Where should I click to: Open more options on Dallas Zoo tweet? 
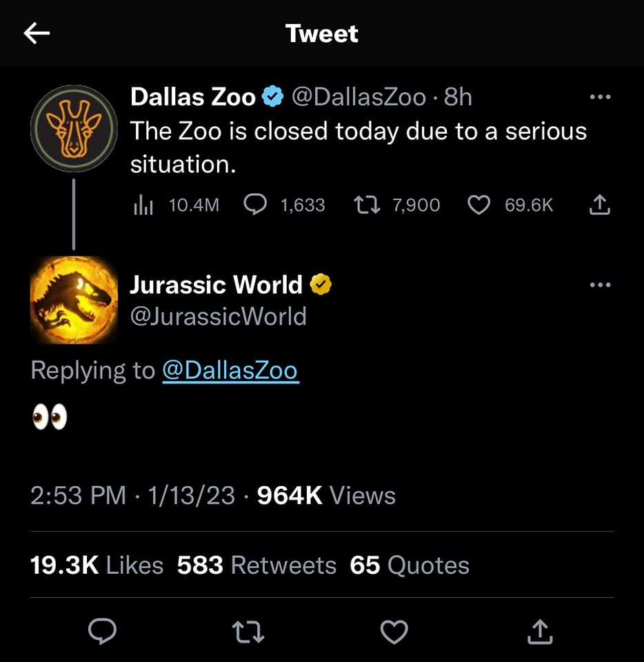(600, 97)
